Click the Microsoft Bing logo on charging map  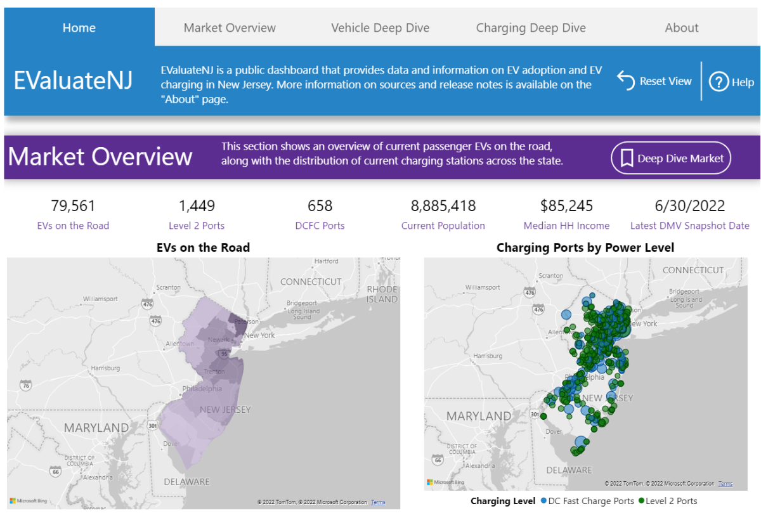[446, 483]
